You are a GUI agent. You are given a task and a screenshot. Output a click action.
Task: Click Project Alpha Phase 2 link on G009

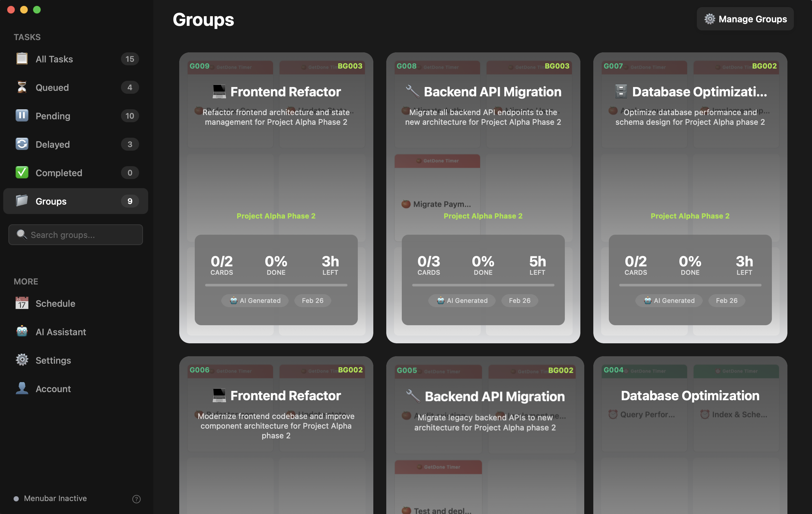click(276, 216)
